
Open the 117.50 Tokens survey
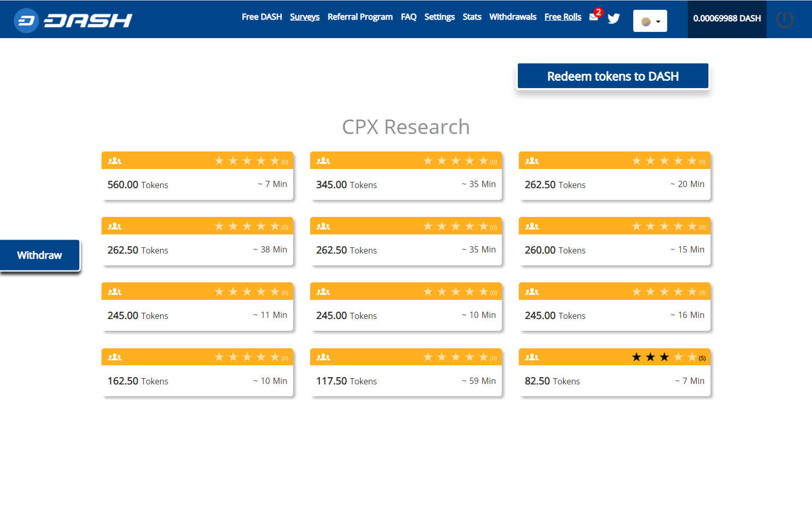point(406,372)
